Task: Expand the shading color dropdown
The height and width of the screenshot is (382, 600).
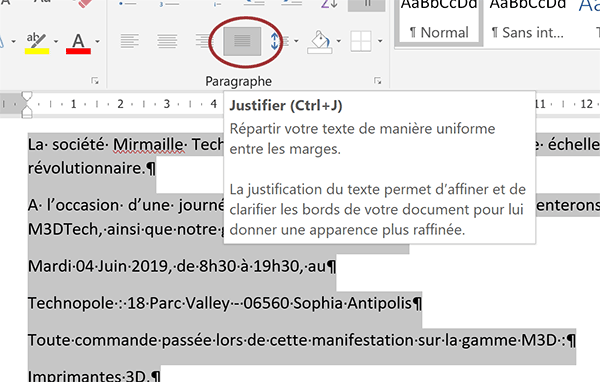Action: (x=339, y=41)
